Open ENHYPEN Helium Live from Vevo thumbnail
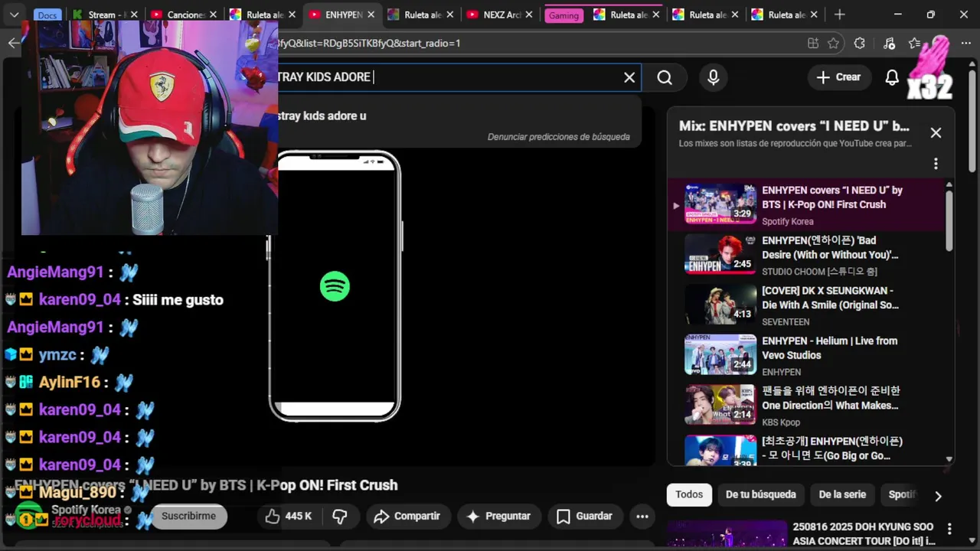Screen dimensions: 980x551 720,354
